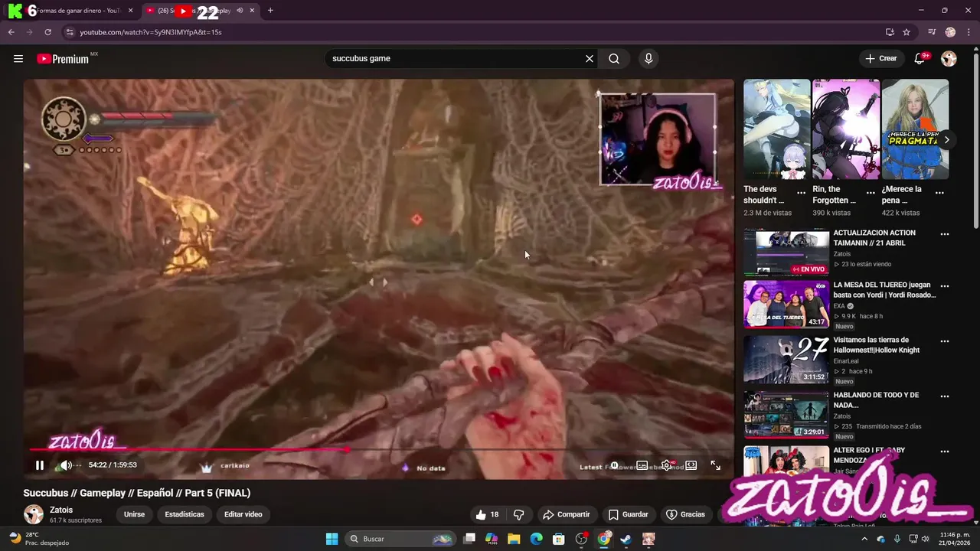
Task: Click the taskbar Buscar search box
Action: point(400,539)
